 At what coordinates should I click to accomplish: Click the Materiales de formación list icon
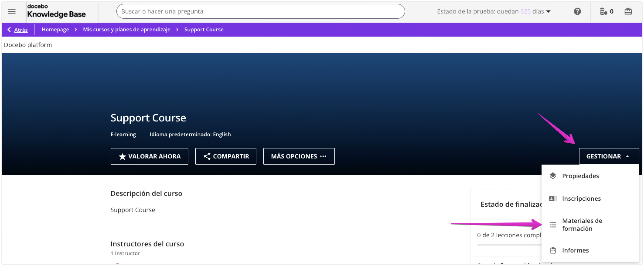point(553,225)
